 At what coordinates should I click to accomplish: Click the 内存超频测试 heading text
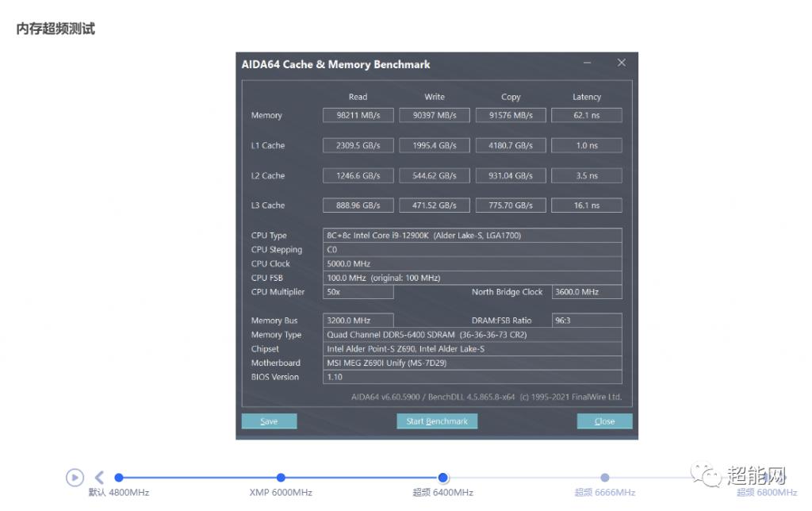click(x=56, y=29)
